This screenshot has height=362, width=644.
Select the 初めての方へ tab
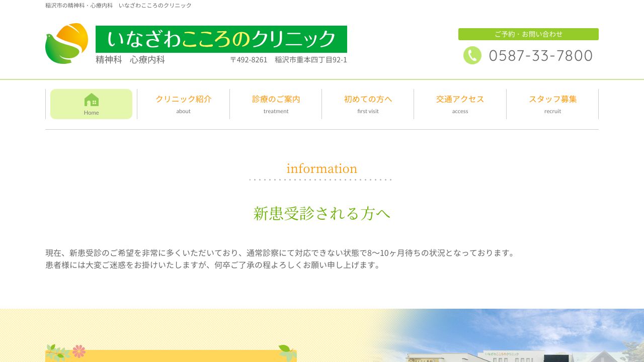368,99
